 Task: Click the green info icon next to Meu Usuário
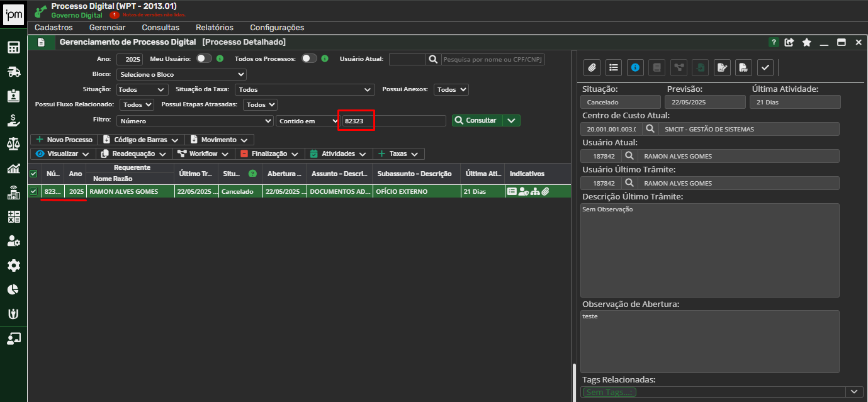coord(220,59)
